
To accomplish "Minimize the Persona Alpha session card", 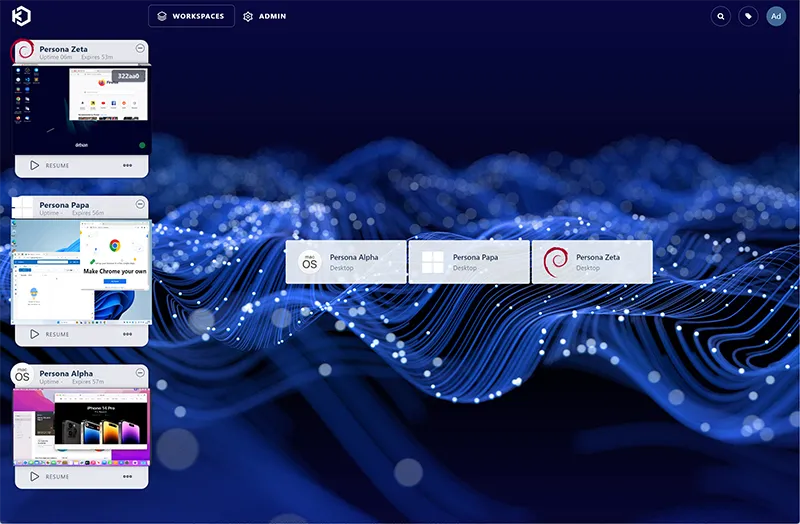I will 139,373.
